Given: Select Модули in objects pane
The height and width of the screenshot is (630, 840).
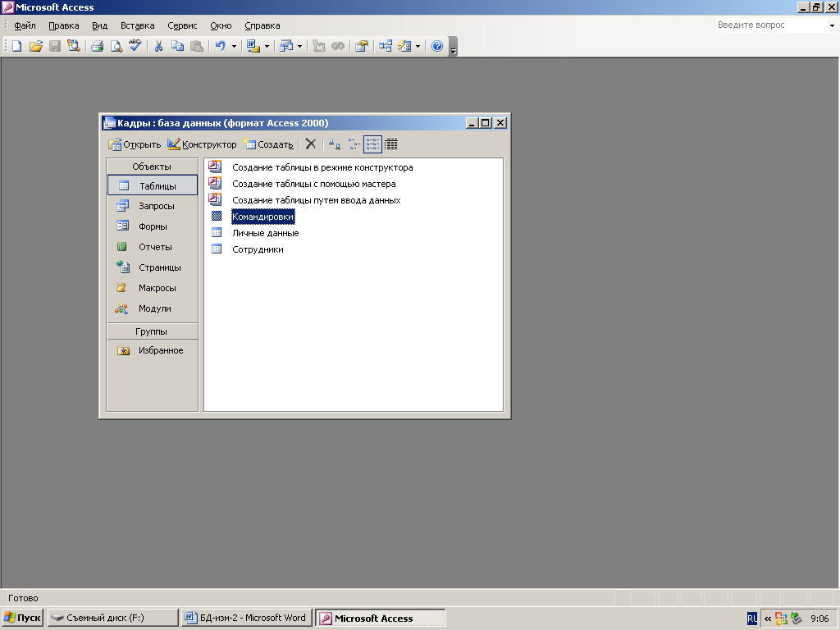Looking at the screenshot, I should click(153, 308).
